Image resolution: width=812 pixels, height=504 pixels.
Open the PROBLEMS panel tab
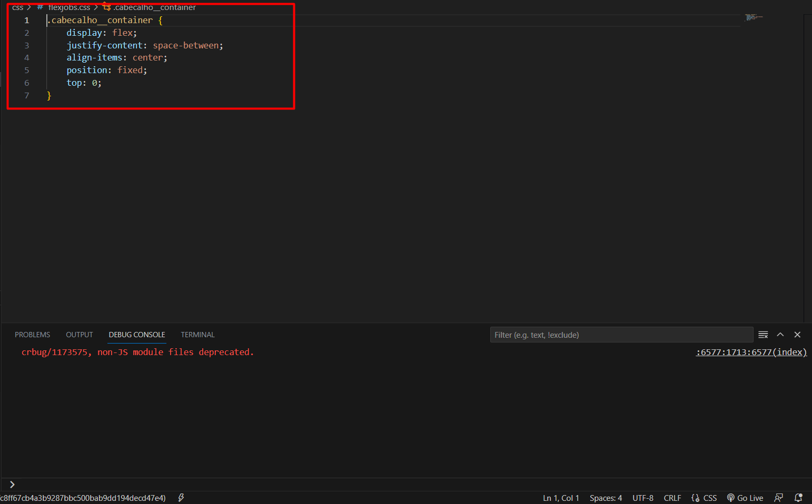[x=32, y=335]
